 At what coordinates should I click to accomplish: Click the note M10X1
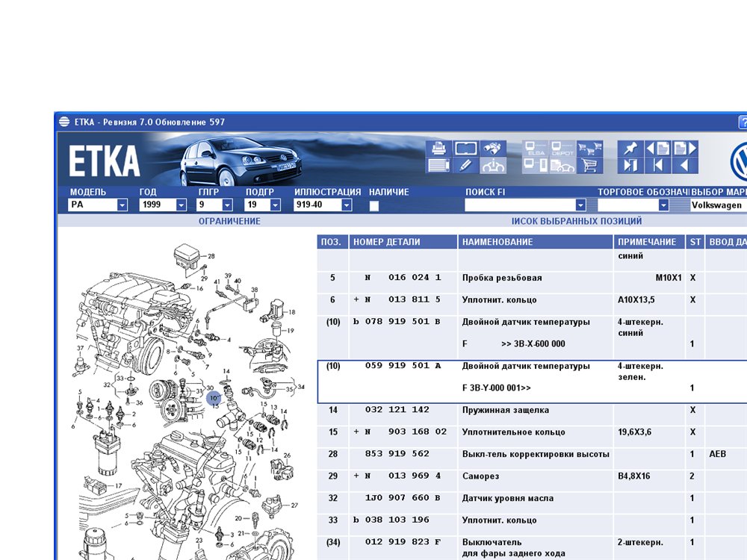(669, 278)
